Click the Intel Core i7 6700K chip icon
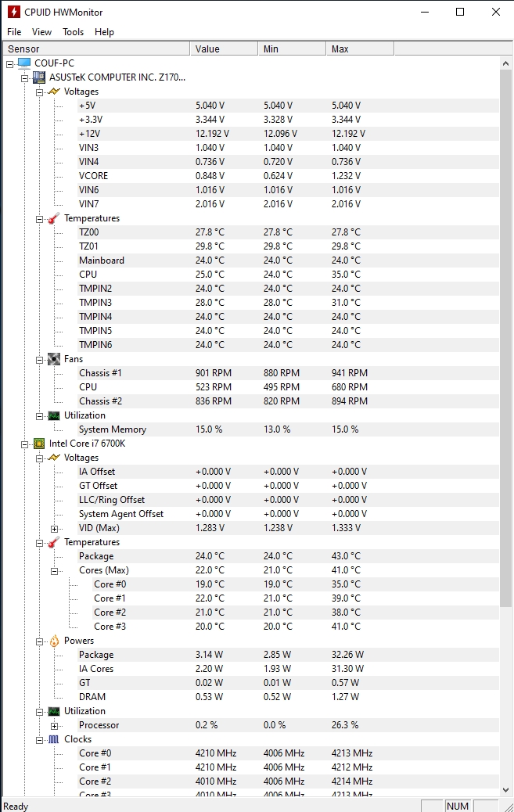 pyautogui.click(x=38, y=444)
